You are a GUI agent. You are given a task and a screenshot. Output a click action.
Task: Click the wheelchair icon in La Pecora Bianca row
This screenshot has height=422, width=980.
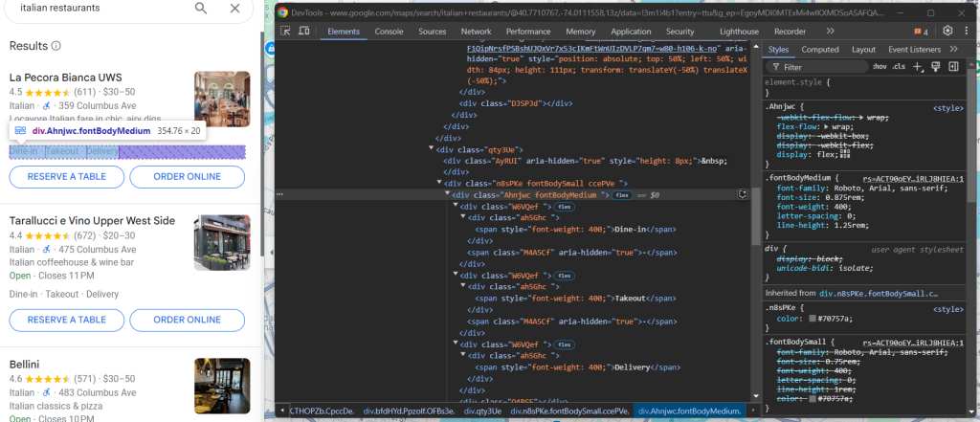click(x=46, y=105)
